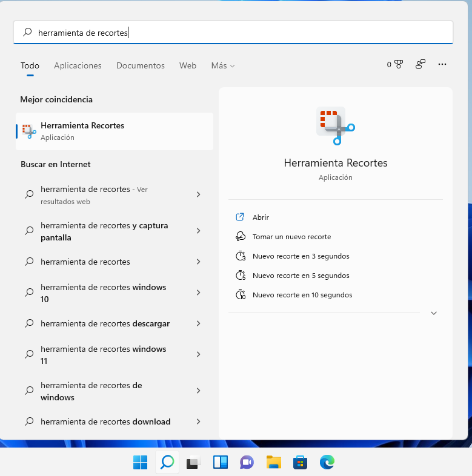Click the account/feedback people icon
Screen dimensions: 472x476
pos(420,64)
